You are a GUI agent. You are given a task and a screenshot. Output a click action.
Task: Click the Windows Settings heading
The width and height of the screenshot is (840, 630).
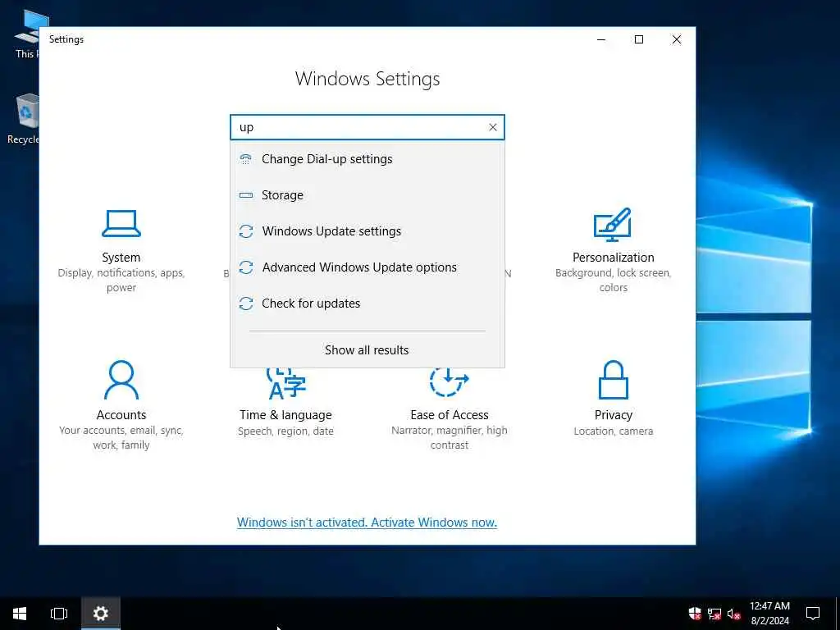coord(367,79)
